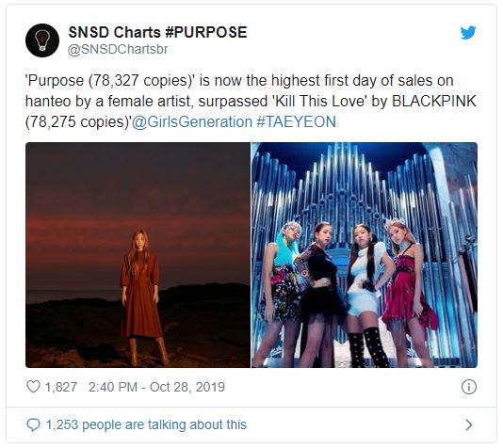
Task: Open the 2:40 PM - Oct 28, 2019 timestamp
Action: (x=156, y=387)
